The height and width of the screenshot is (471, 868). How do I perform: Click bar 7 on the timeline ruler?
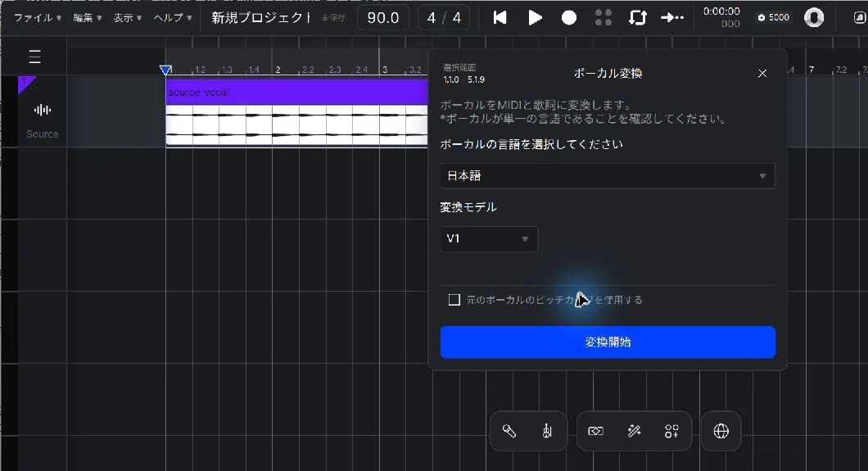coord(811,70)
